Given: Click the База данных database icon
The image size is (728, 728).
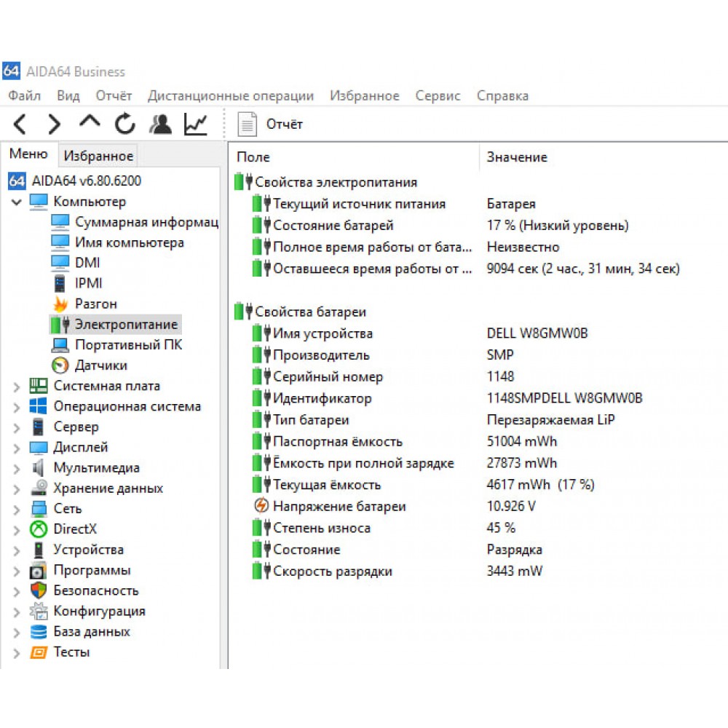Looking at the screenshot, I should [x=39, y=631].
